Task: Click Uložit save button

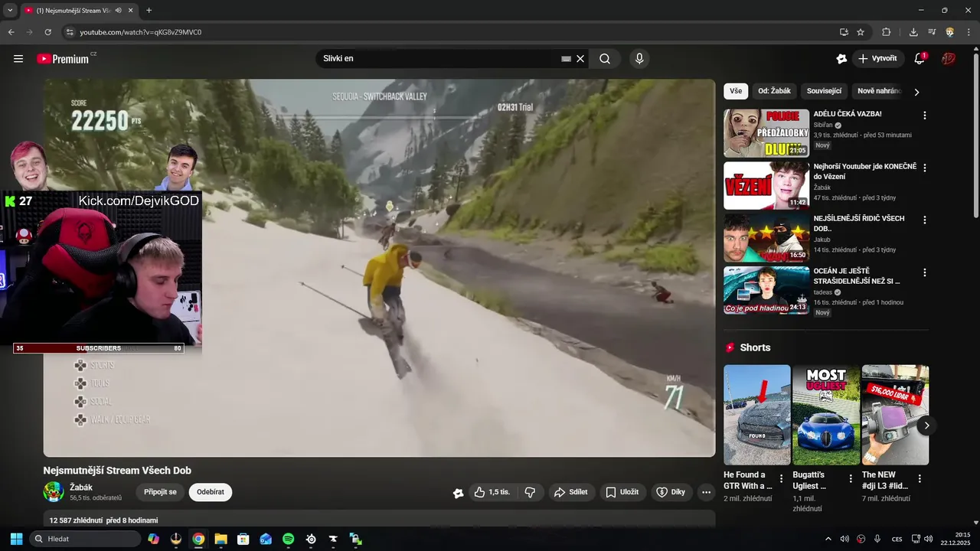Action: click(x=622, y=492)
